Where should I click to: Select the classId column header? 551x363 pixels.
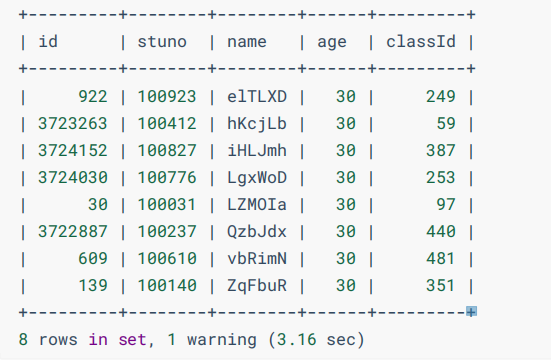pos(421,42)
